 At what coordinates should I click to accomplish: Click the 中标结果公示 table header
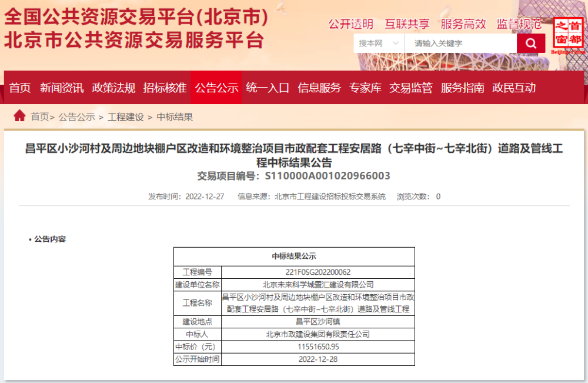click(294, 257)
